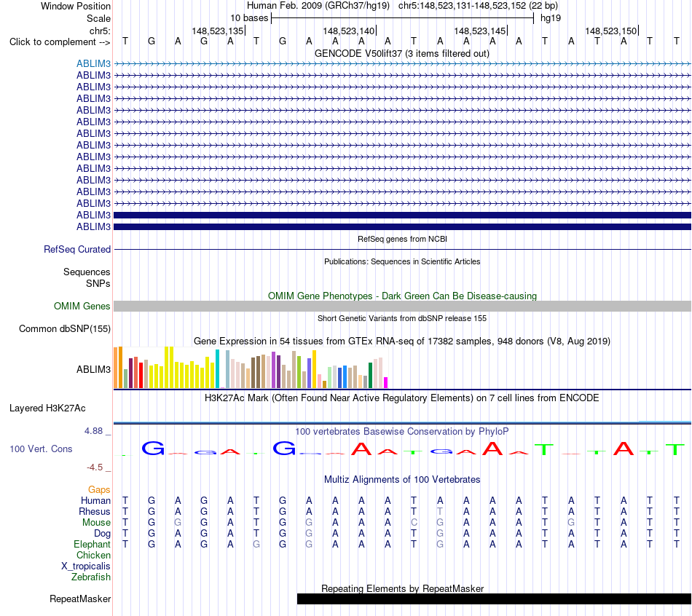
Task: Click the magenta bar ending the GTEx chart
Action: [386, 382]
